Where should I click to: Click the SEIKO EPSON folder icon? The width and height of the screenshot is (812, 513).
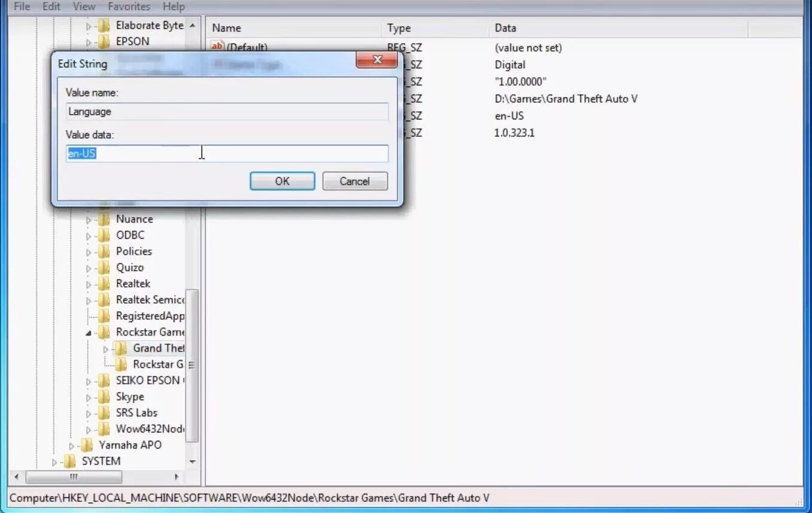click(104, 380)
